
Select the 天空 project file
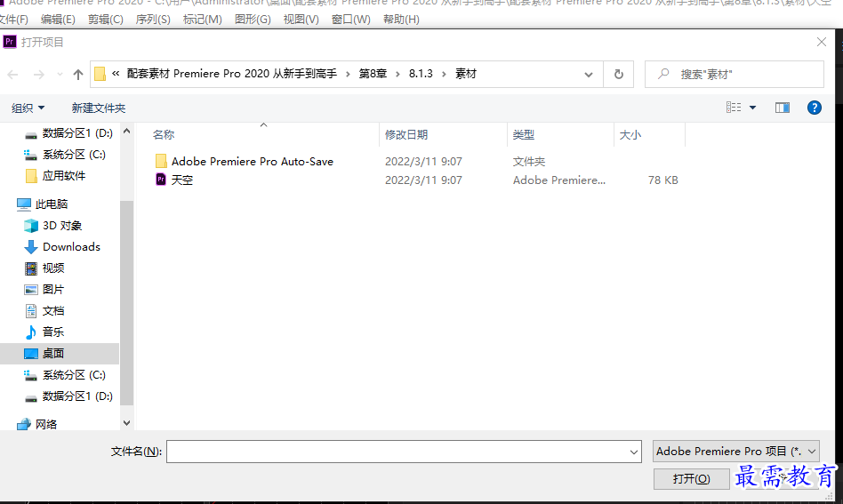pos(181,180)
